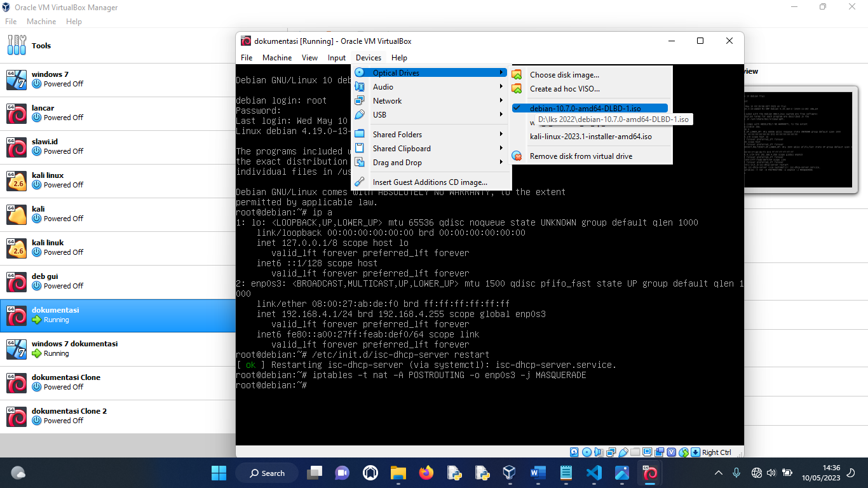Expand the Shared Clipboard submenu

click(x=431, y=149)
